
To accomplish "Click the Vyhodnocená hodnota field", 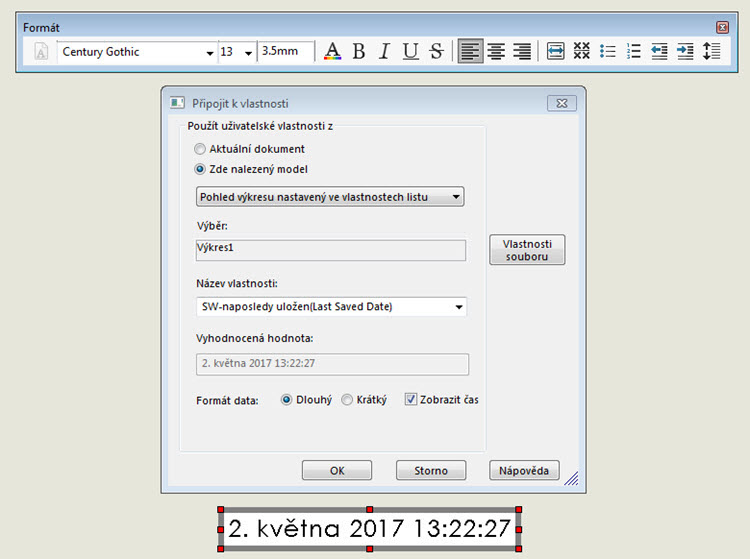I will (x=332, y=364).
